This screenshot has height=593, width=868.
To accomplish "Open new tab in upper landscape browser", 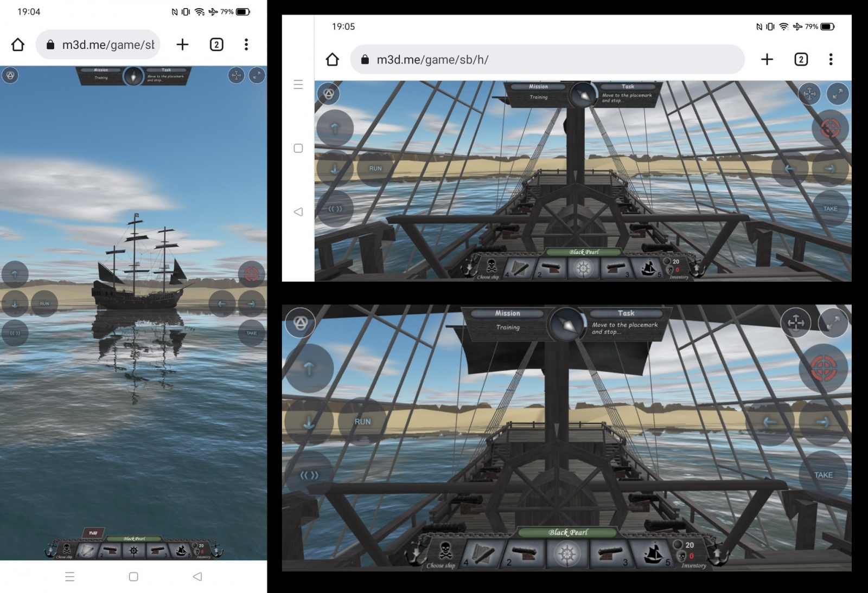I will pos(767,59).
